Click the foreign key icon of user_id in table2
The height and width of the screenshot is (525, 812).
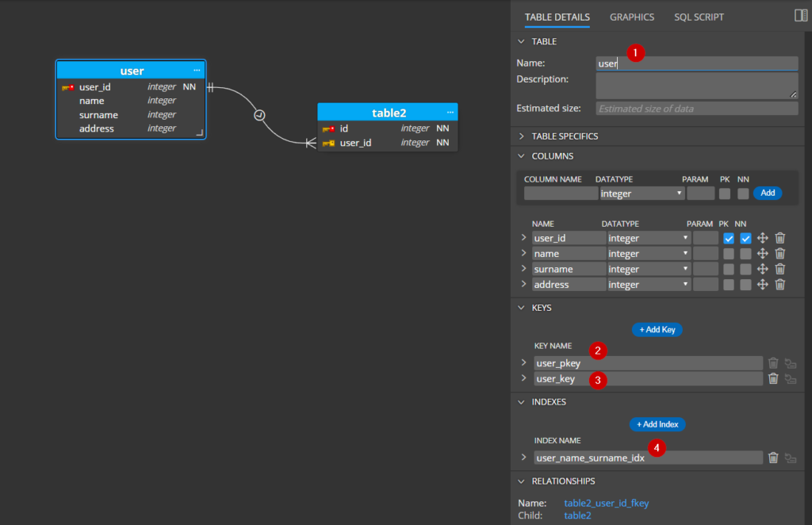pos(328,143)
